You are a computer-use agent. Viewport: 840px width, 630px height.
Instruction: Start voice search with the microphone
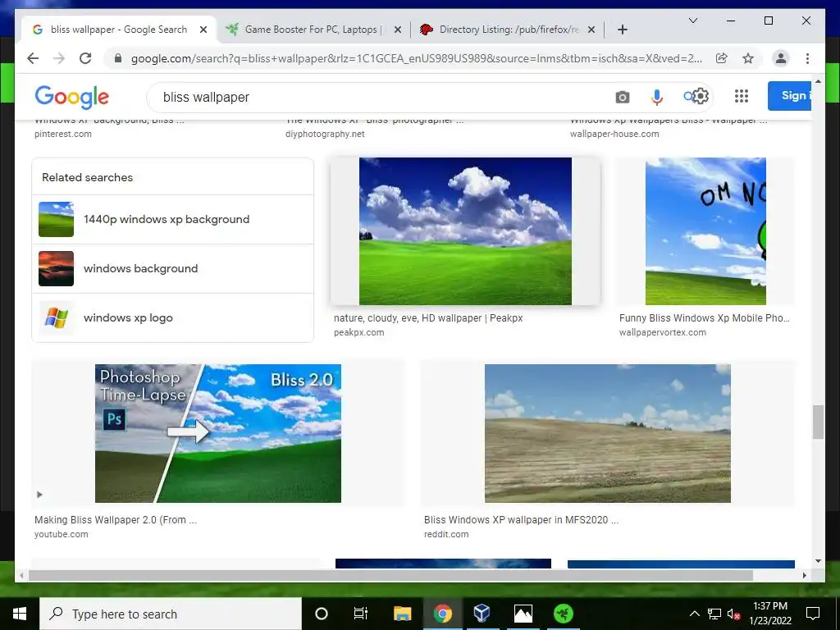tap(657, 97)
